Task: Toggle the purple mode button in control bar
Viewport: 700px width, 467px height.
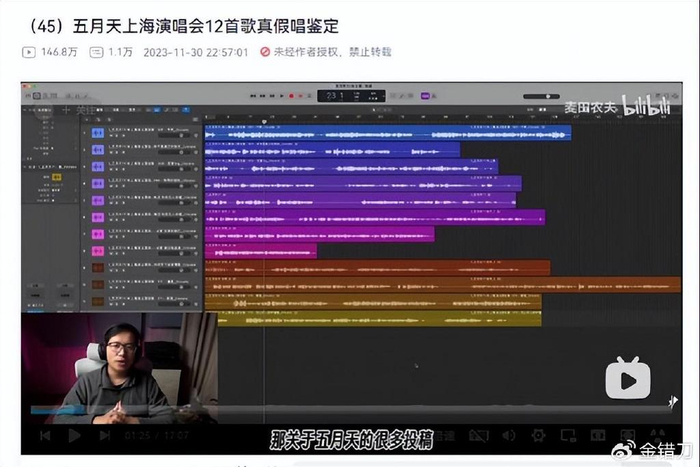Action: (425, 96)
